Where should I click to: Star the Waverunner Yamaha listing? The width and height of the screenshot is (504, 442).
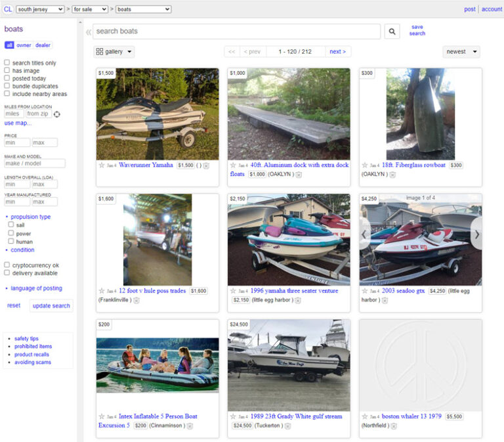pos(102,166)
